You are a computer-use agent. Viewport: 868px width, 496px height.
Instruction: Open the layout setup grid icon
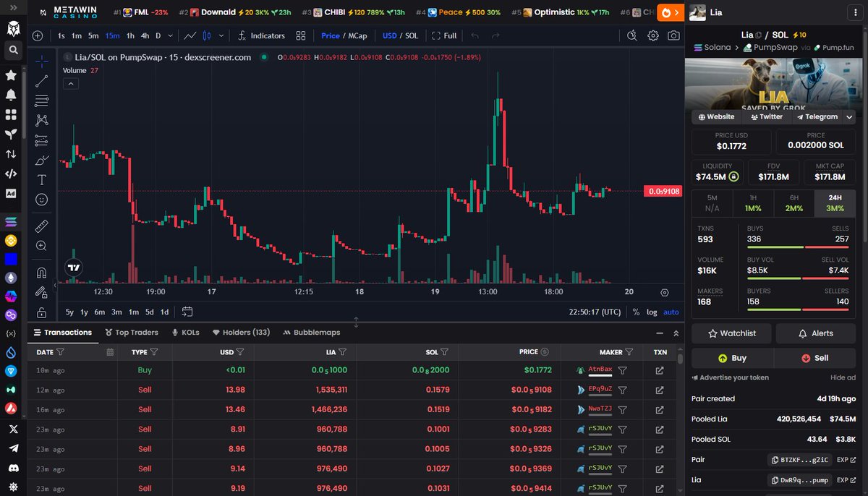click(x=301, y=35)
